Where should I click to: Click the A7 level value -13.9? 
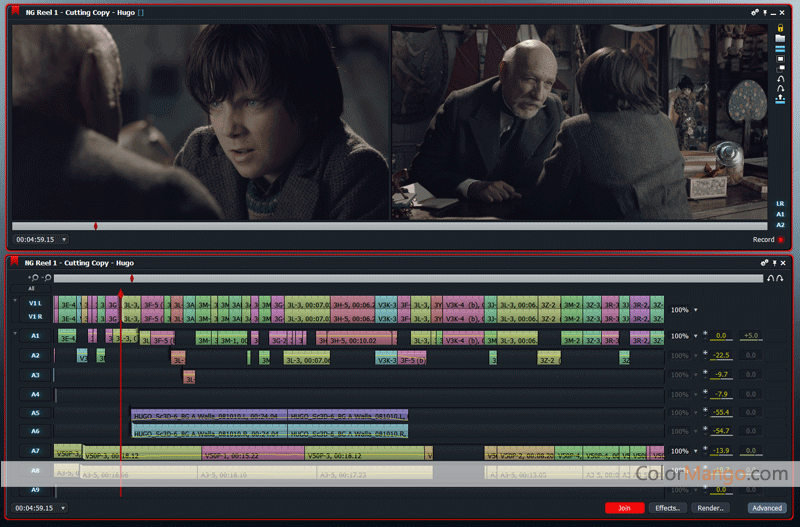pyautogui.click(x=722, y=450)
